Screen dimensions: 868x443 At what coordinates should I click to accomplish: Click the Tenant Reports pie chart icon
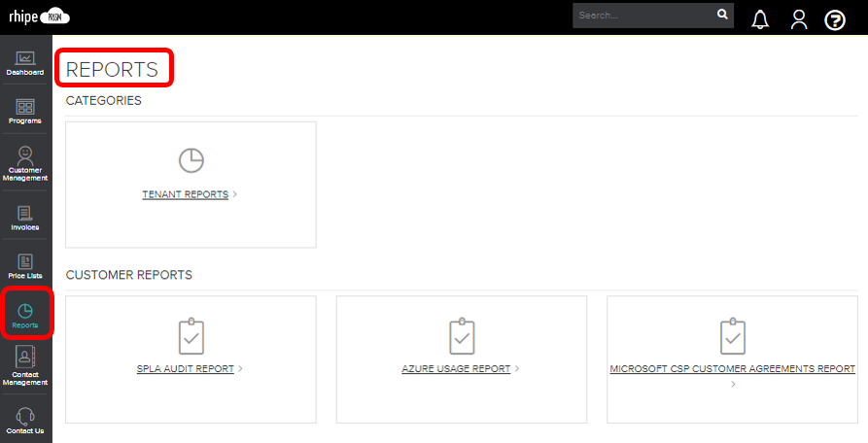[x=191, y=160]
